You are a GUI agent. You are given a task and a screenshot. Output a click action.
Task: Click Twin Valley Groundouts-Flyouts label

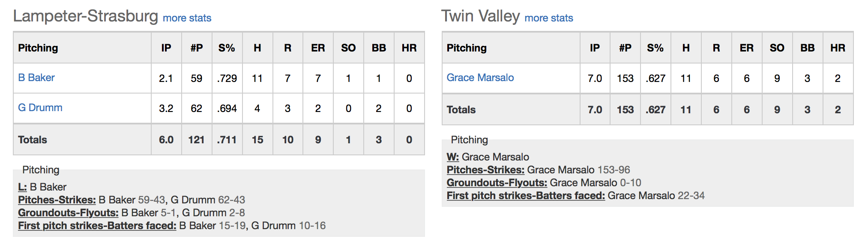click(497, 183)
